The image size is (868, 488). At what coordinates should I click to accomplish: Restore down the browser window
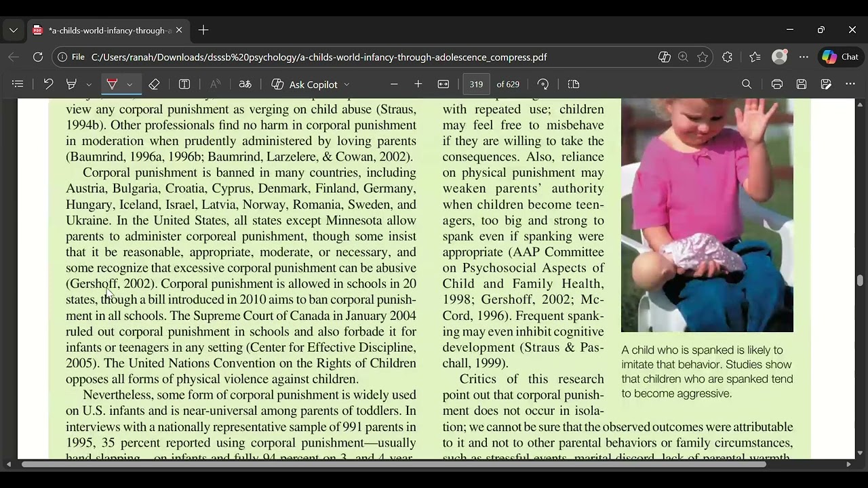tap(821, 30)
